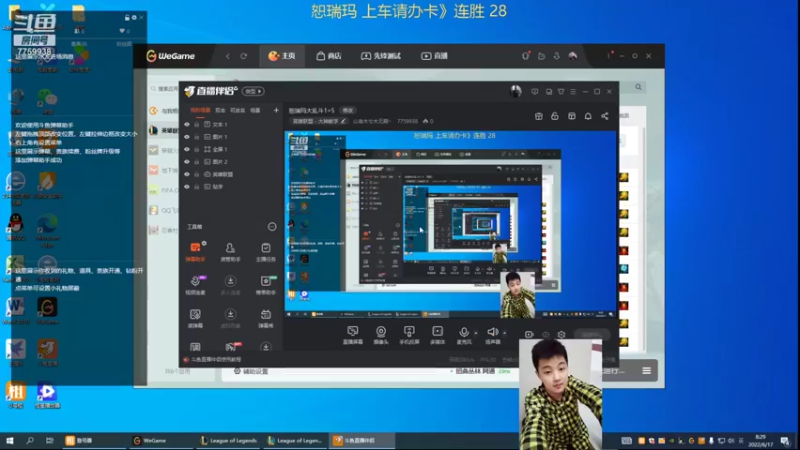Add a new scene with plus button
This screenshot has height=450, width=800.
[276, 110]
